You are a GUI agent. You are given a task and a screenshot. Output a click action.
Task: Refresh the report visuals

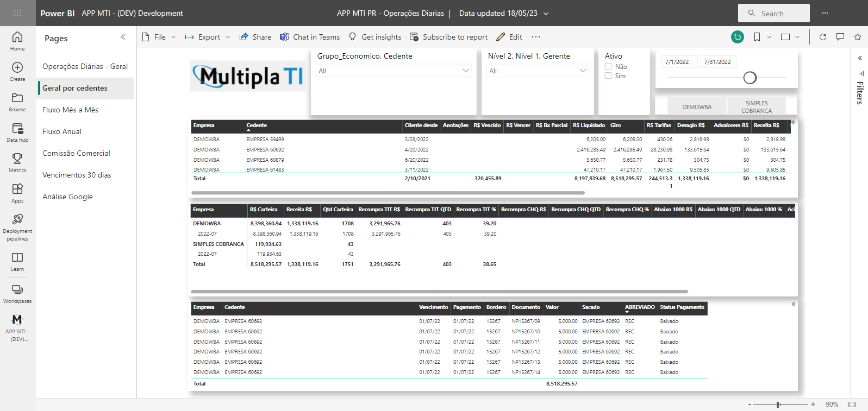823,37
